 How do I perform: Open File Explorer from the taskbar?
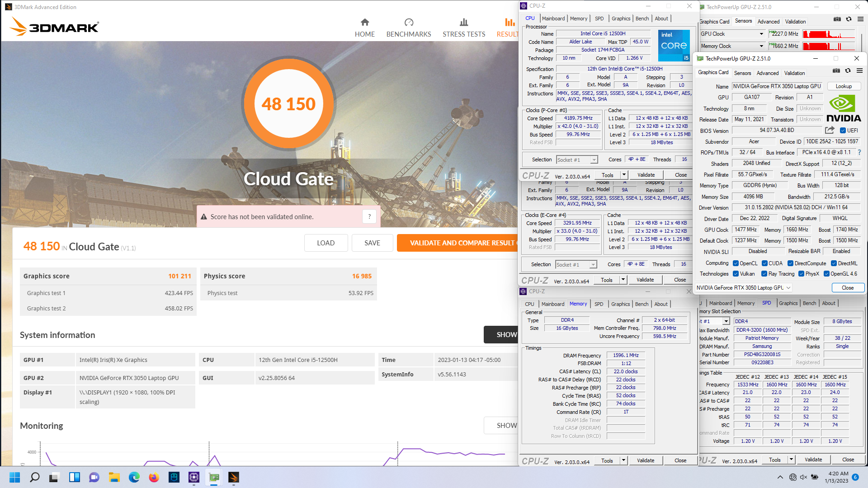(x=114, y=477)
